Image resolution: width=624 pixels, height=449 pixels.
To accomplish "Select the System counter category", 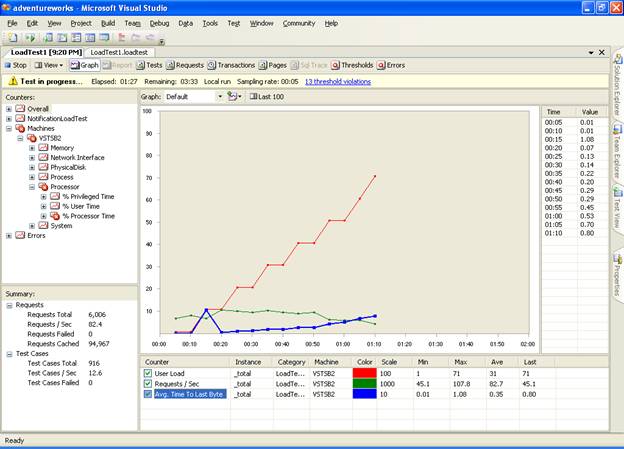I will pyautogui.click(x=61, y=226).
